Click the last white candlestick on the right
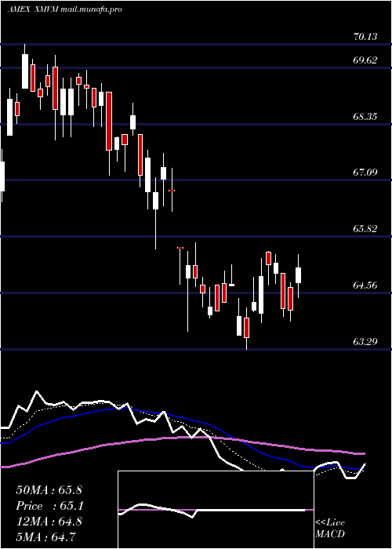This screenshot has width=392, height=549. click(x=298, y=276)
